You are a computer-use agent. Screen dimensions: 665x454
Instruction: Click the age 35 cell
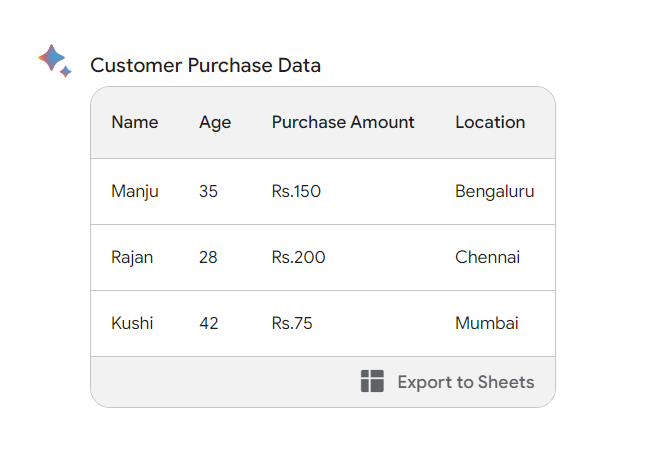[208, 191]
